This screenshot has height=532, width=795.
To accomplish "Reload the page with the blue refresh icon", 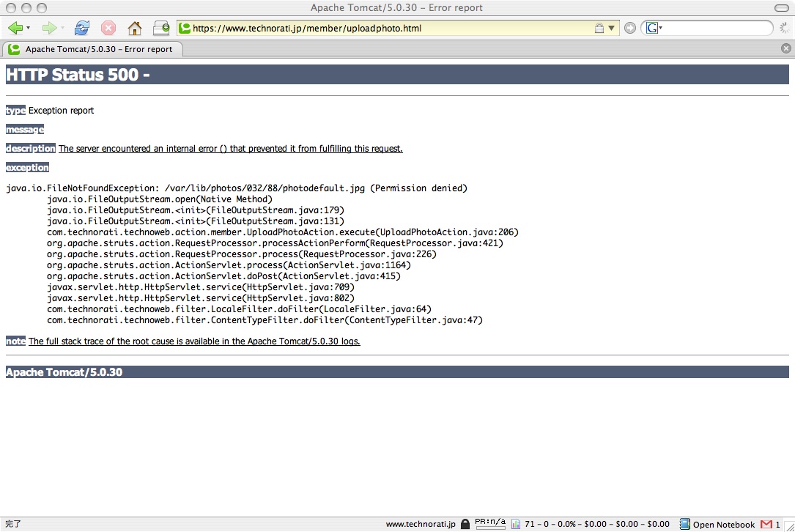I will tap(81, 28).
